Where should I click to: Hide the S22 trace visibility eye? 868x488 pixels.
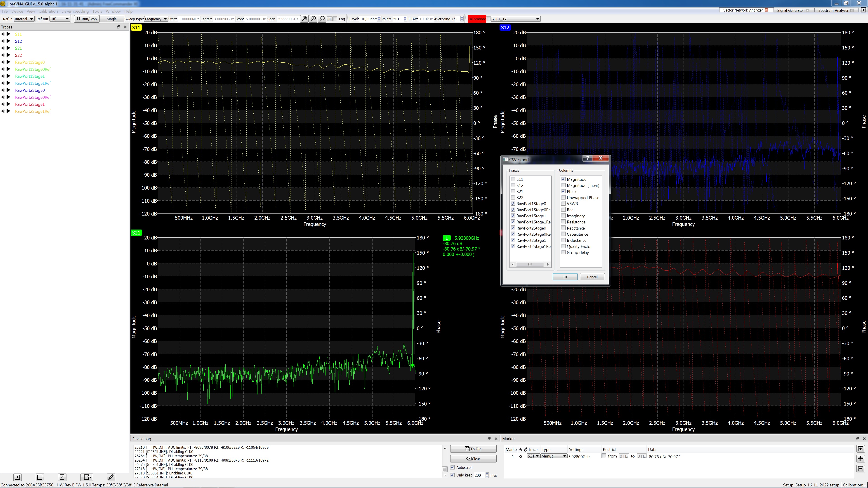point(3,55)
